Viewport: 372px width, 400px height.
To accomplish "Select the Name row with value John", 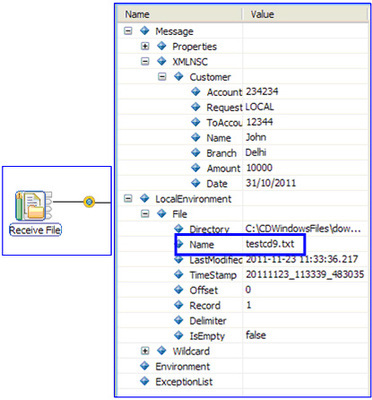I will pyautogui.click(x=243, y=138).
